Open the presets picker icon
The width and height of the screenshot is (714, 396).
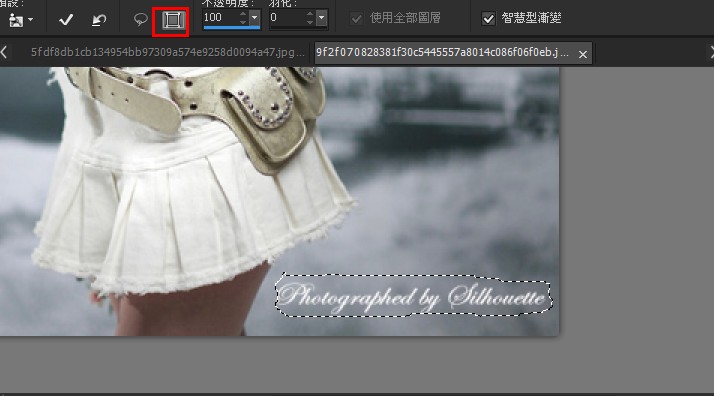[x=16, y=20]
